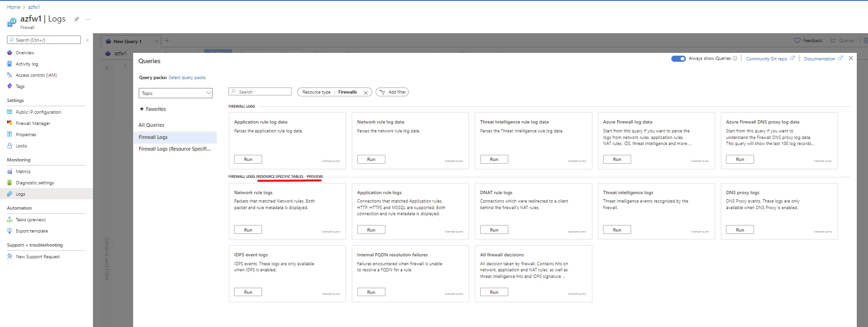The height and width of the screenshot is (327, 868).
Task: Open Tasks (preview) icon
Action: (10, 220)
